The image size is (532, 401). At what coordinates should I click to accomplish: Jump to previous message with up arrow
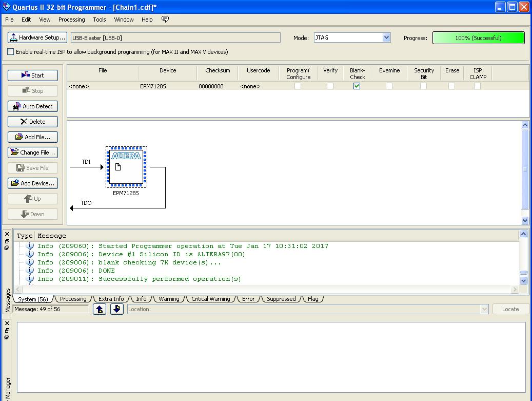(100, 309)
